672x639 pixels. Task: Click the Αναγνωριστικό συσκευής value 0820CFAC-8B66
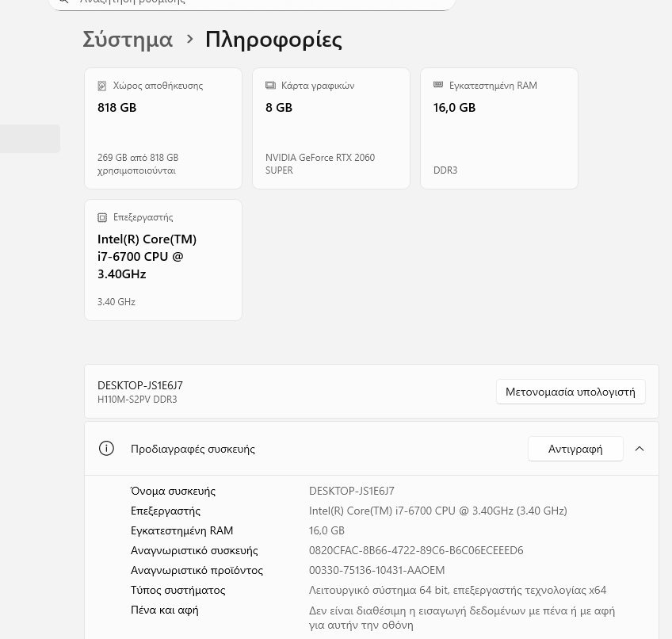[x=416, y=550]
